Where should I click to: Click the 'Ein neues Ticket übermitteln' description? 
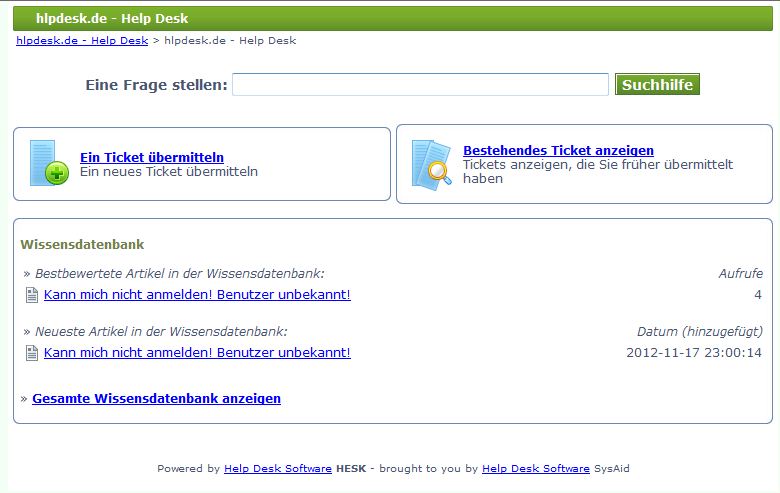[x=169, y=172]
